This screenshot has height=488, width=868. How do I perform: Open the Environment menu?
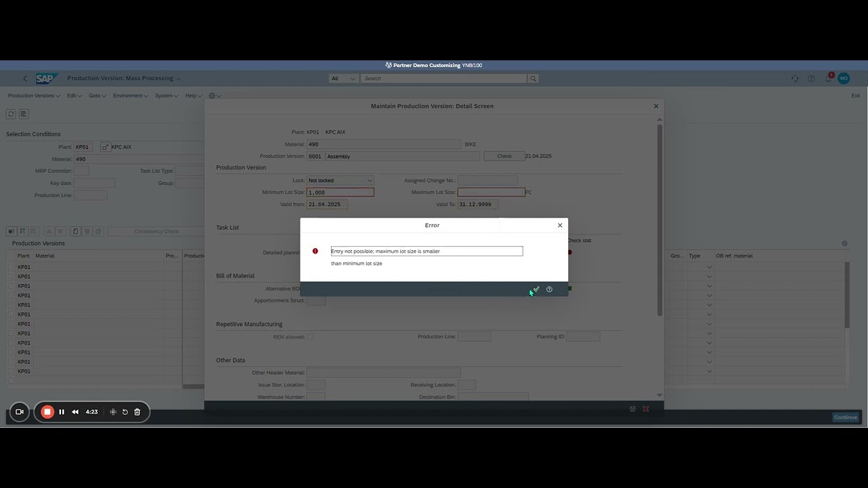pyautogui.click(x=130, y=96)
